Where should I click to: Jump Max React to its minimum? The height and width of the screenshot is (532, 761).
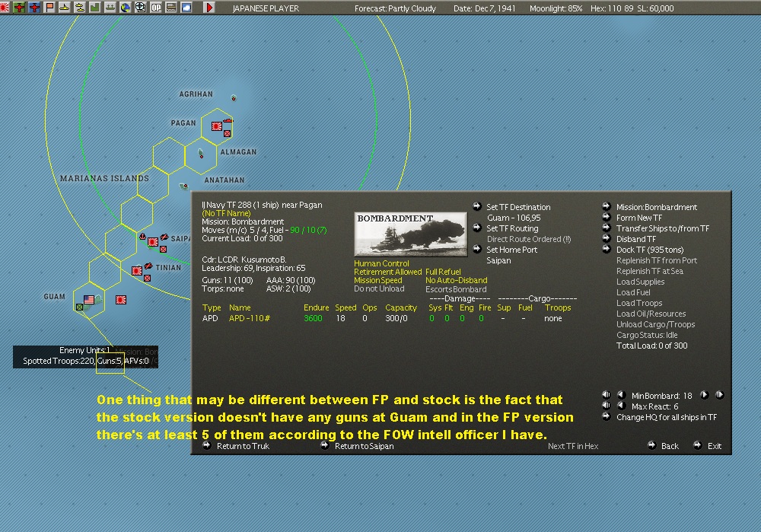coord(607,406)
